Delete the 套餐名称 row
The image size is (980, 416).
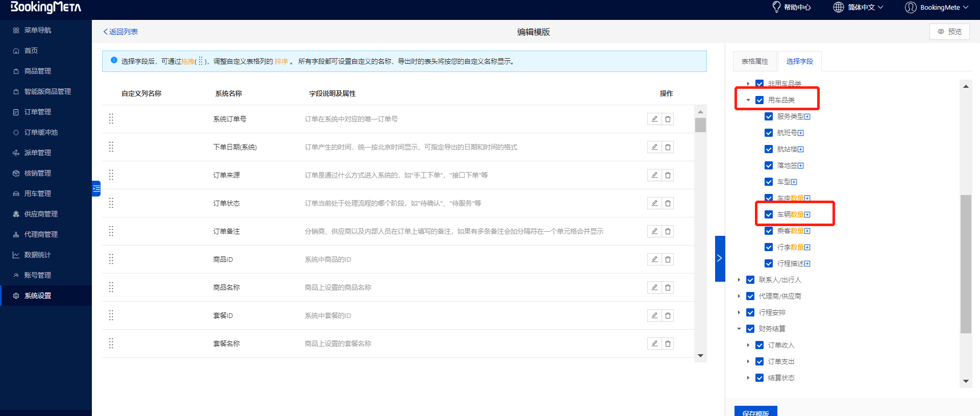pyautogui.click(x=668, y=344)
